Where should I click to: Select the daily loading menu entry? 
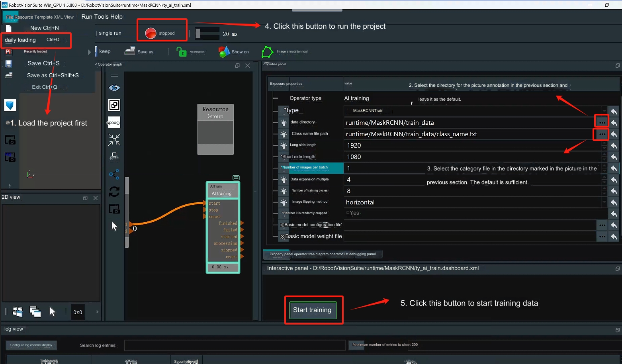click(x=36, y=40)
